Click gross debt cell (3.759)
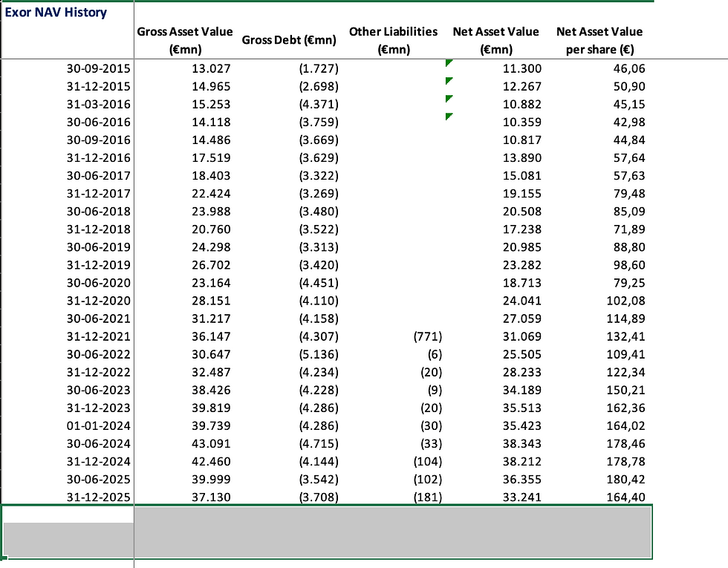The width and height of the screenshot is (728, 568). [319, 122]
